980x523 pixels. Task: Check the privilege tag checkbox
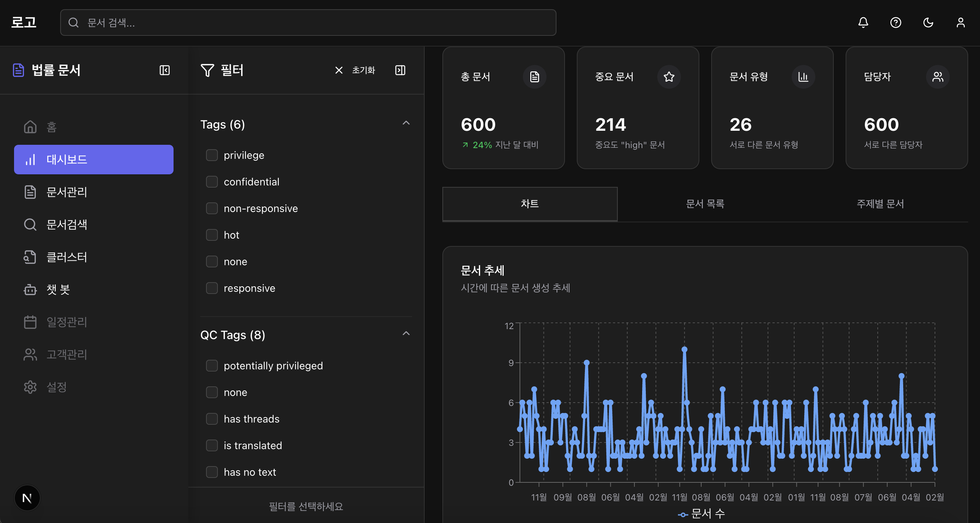pos(212,155)
